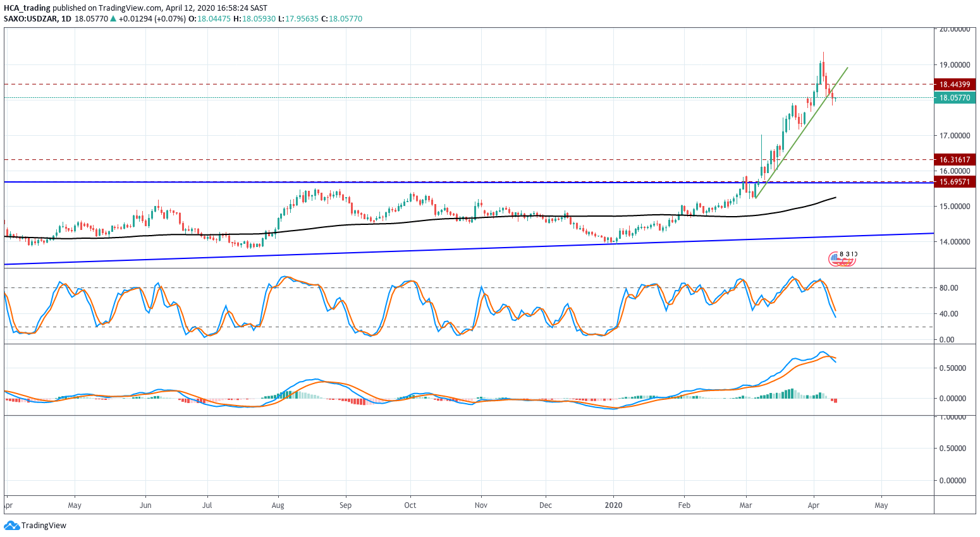Click the high price H:18.05930
The image size is (980, 537).
(254, 19)
